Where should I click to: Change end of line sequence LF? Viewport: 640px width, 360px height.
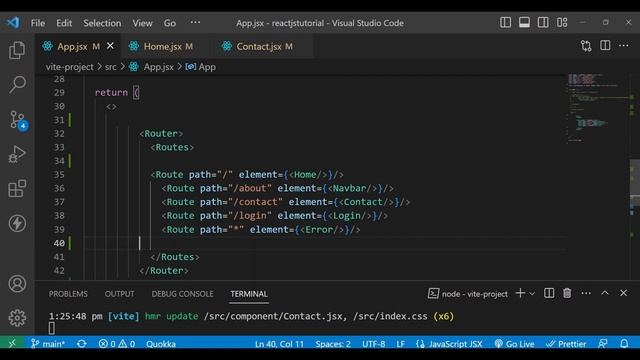coord(400,344)
